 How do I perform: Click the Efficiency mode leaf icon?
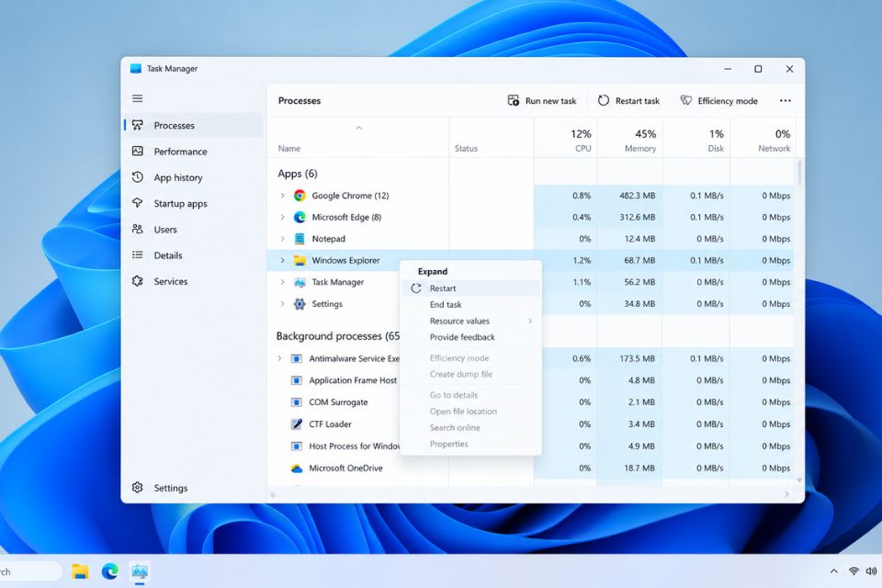pos(685,100)
